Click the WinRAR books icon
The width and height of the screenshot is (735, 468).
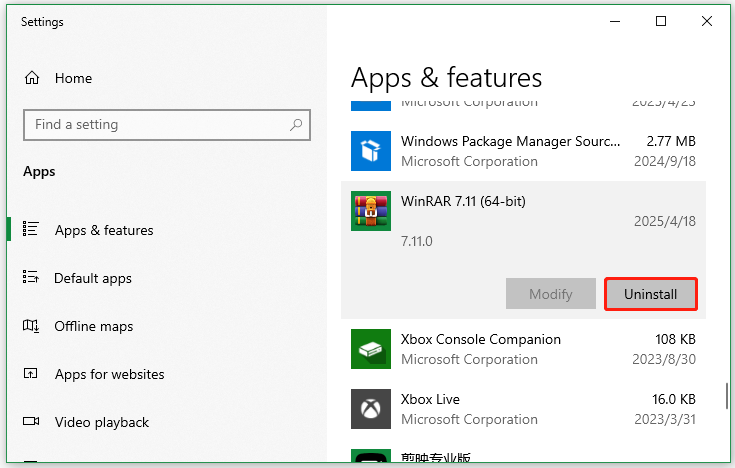pos(371,211)
